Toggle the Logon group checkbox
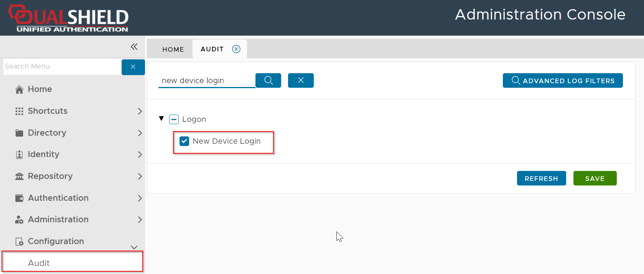The width and height of the screenshot is (644, 274). click(x=174, y=120)
